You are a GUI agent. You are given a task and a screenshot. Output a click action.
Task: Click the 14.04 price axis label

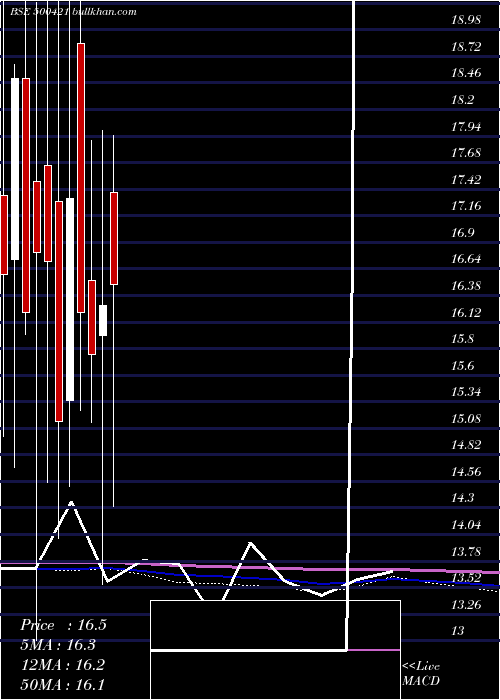(466, 525)
